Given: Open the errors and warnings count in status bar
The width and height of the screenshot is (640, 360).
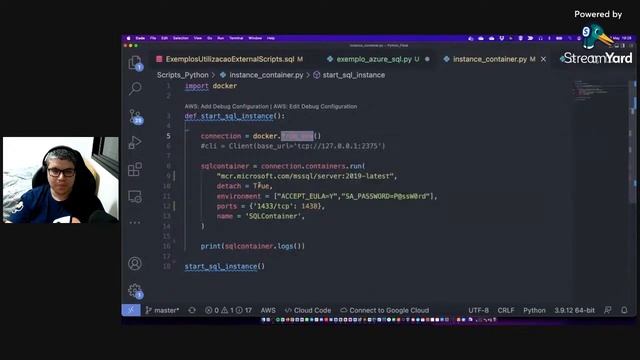Looking at the screenshot, I should click(x=228, y=310).
